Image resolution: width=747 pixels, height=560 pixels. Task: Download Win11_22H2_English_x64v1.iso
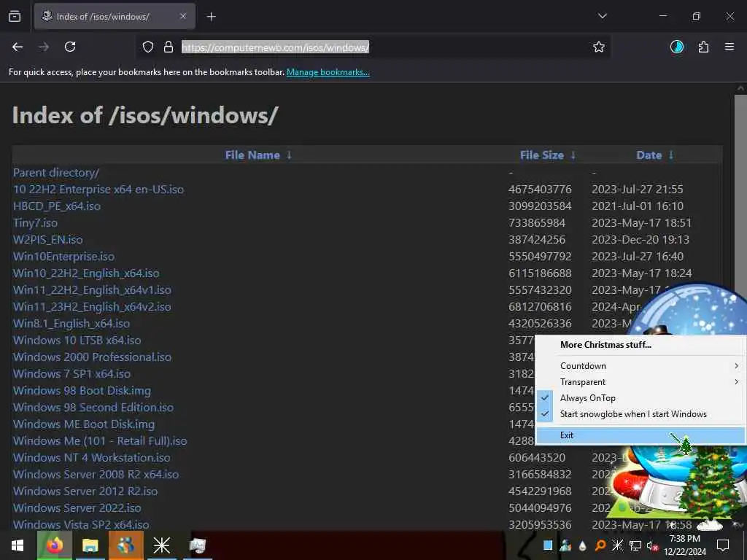point(92,290)
